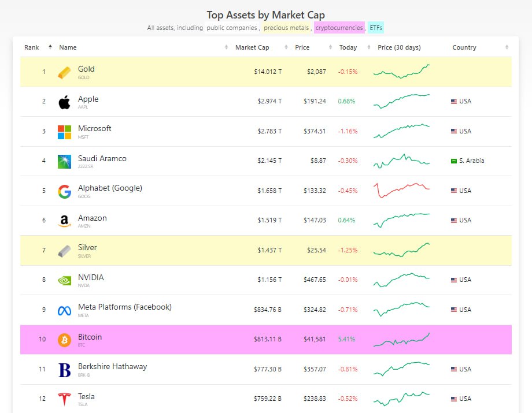Sort by the Market Cap column
The width and height of the screenshot is (532, 413).
252,47
